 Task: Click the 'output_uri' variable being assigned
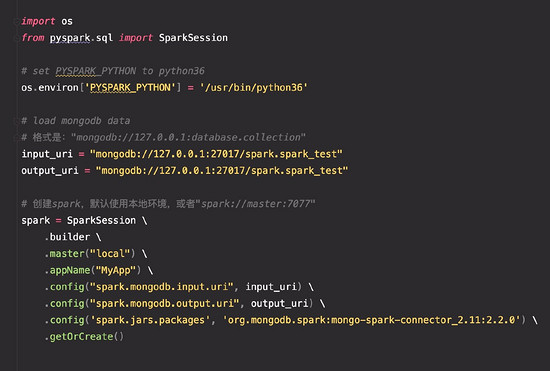coord(50,171)
